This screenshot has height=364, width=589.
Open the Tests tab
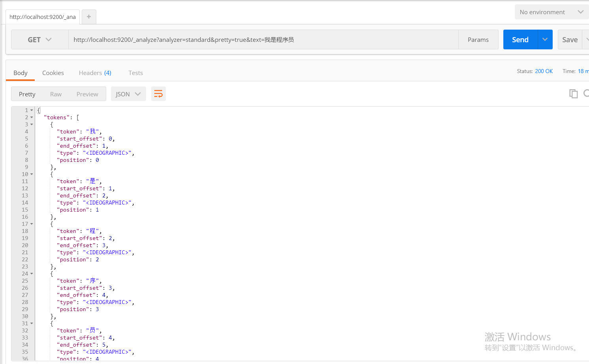[x=135, y=73]
